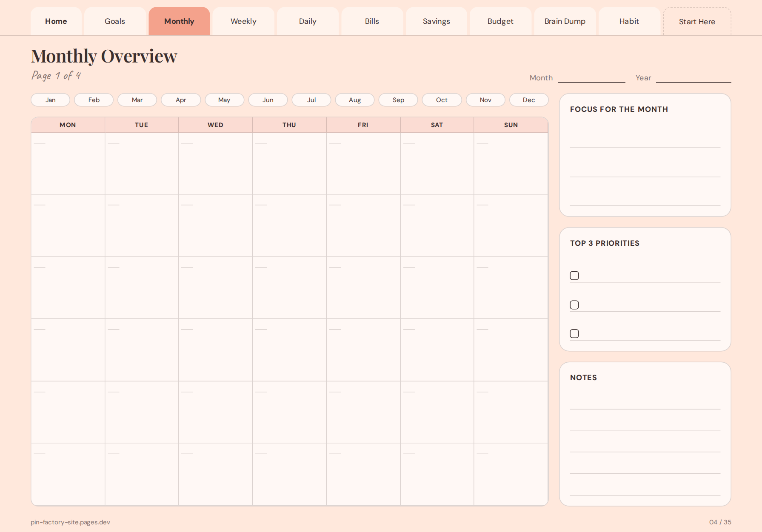Choose the Jun month pill
Viewport: 762px width, 532px height.
tap(268, 100)
